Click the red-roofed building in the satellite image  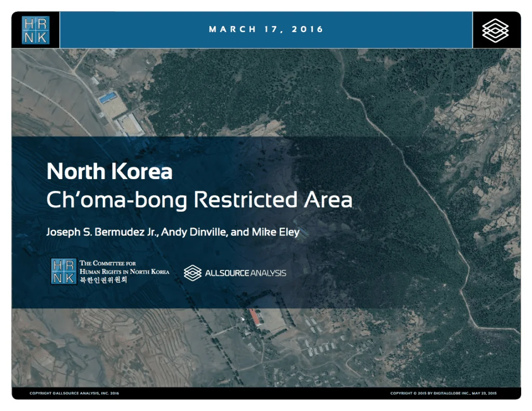pos(255,317)
